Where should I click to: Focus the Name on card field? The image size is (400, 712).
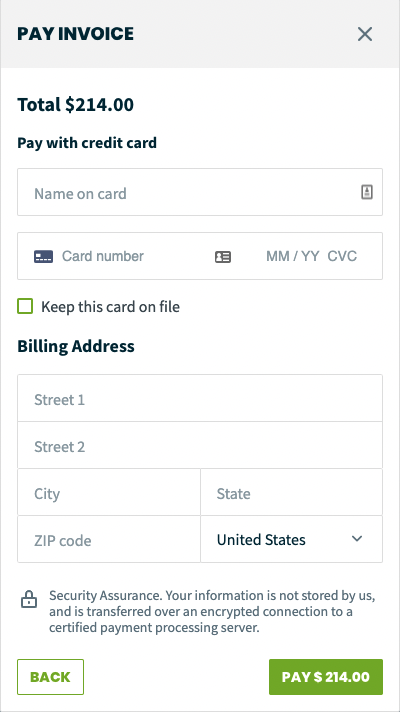coord(200,192)
